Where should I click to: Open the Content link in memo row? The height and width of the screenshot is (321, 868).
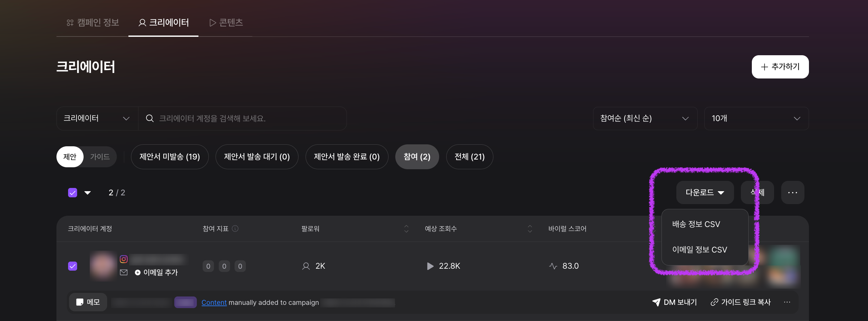(214, 303)
